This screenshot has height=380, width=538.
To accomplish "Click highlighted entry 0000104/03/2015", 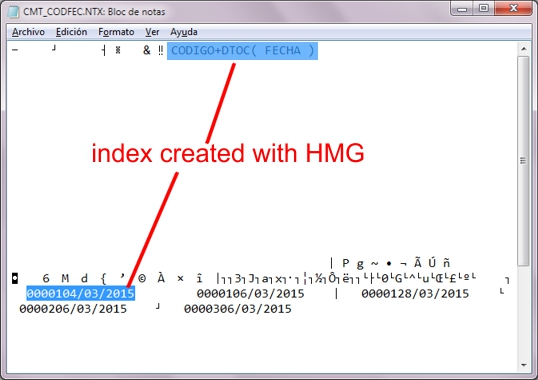I will click(81, 294).
